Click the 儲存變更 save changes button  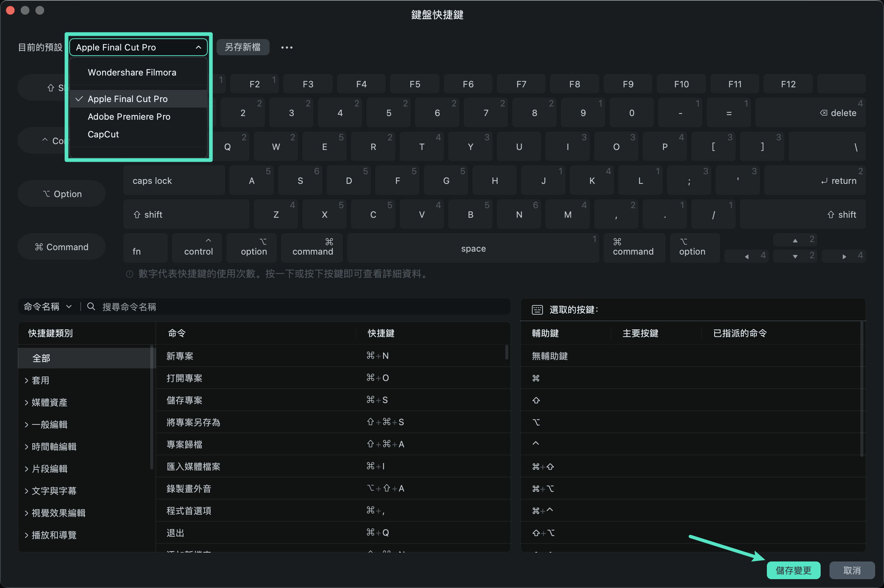pyautogui.click(x=793, y=570)
